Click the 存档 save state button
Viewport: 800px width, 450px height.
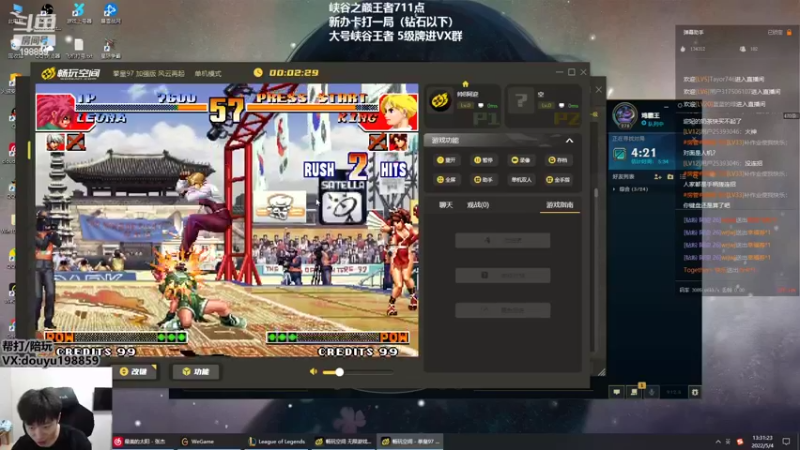[557, 160]
